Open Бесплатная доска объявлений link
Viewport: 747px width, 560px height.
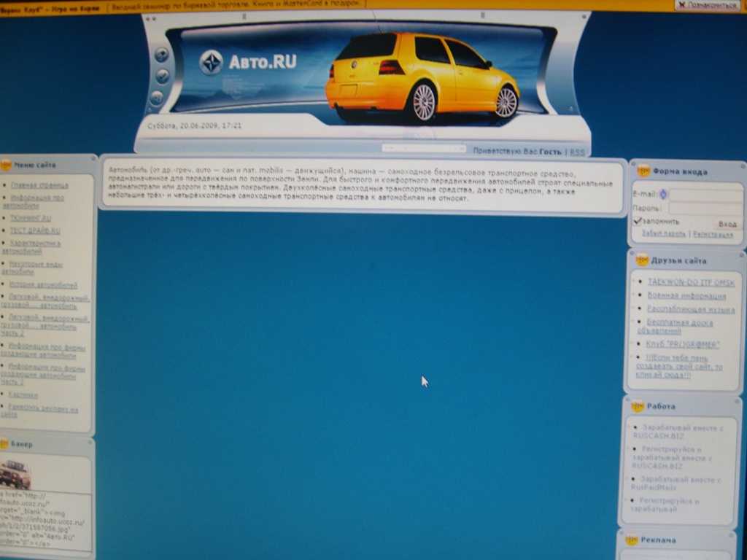click(x=675, y=327)
